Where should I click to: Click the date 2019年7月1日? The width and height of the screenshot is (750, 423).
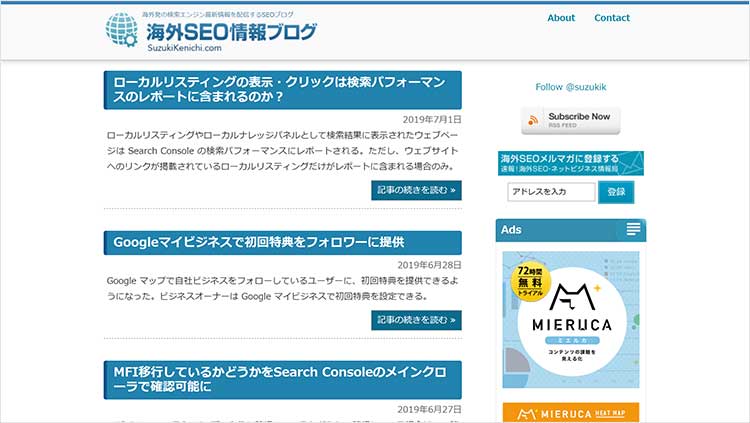click(x=432, y=119)
